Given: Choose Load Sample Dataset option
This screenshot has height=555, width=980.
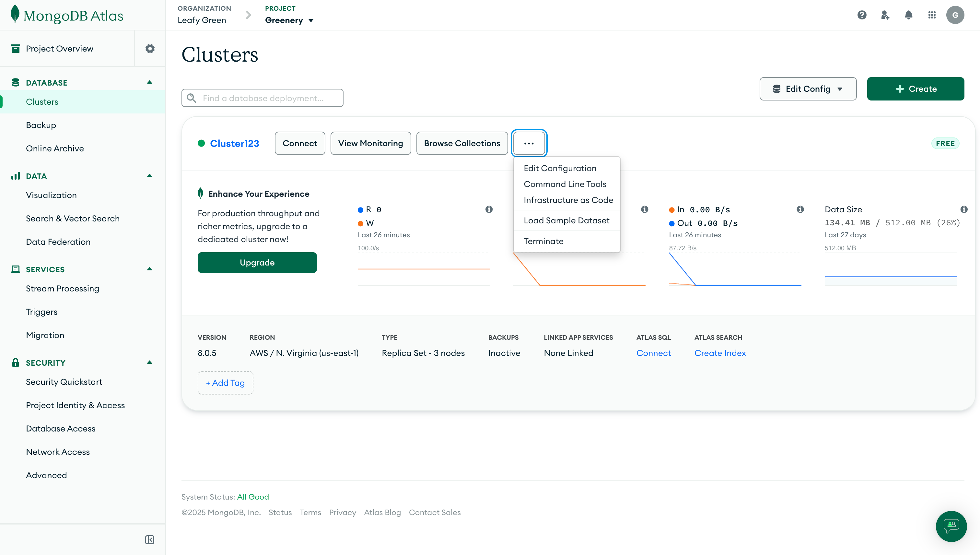Looking at the screenshot, I should coord(566,220).
